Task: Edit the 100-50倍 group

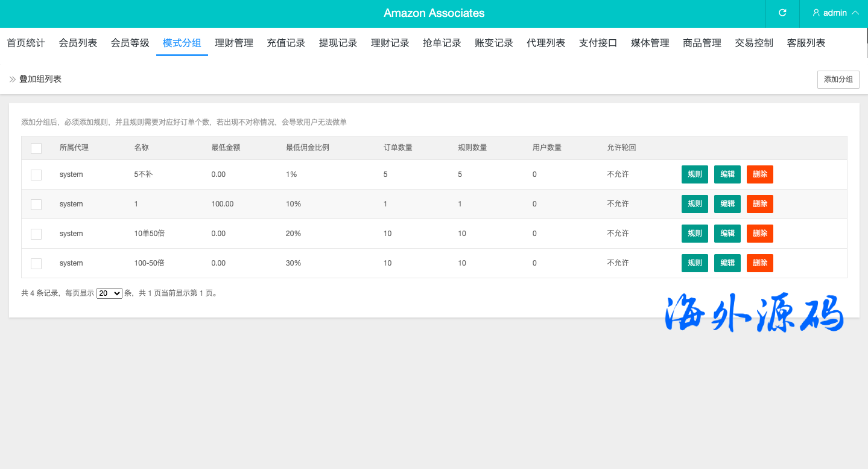Action: pyautogui.click(x=727, y=263)
